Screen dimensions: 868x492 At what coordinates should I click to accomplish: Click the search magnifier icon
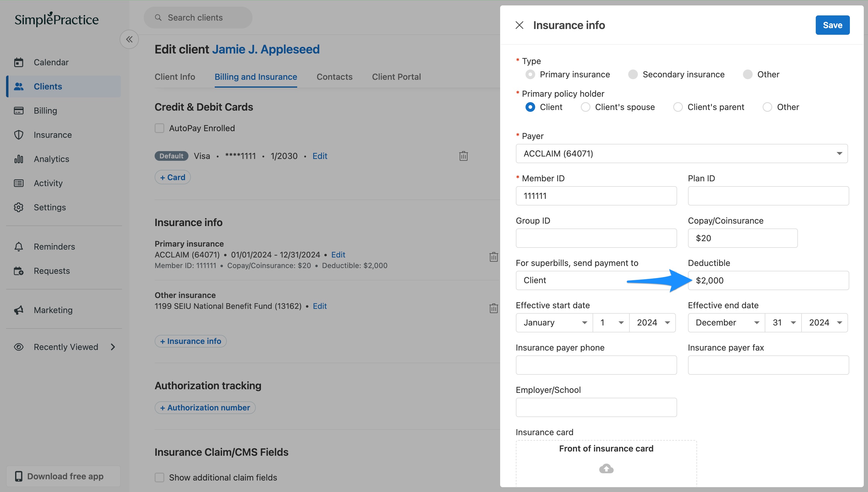[x=158, y=18]
